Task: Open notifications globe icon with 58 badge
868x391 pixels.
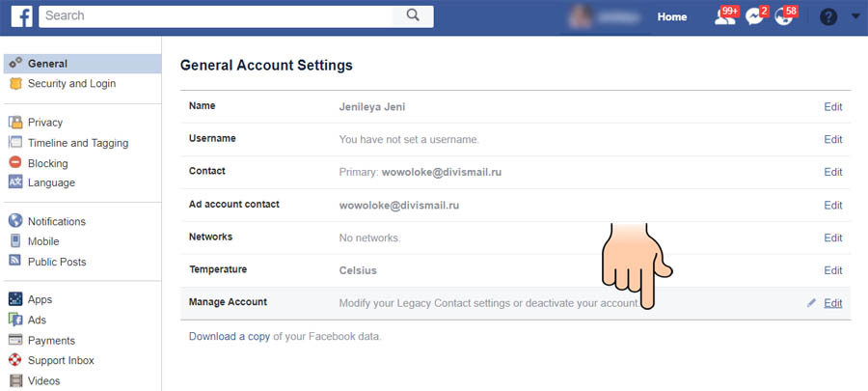Action: coord(784,17)
